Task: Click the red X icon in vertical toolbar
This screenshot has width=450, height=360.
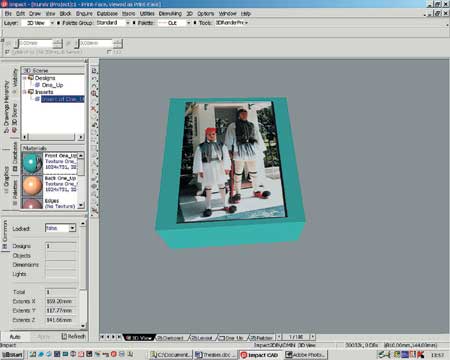Action: (94, 109)
